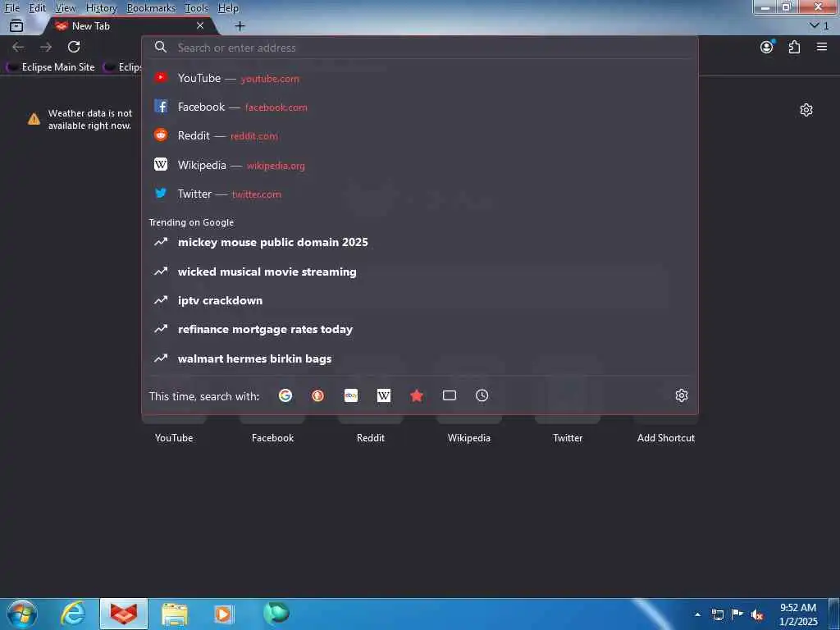
Task: Select Wikipedia — wikipedia.org suggestion
Action: pos(420,165)
